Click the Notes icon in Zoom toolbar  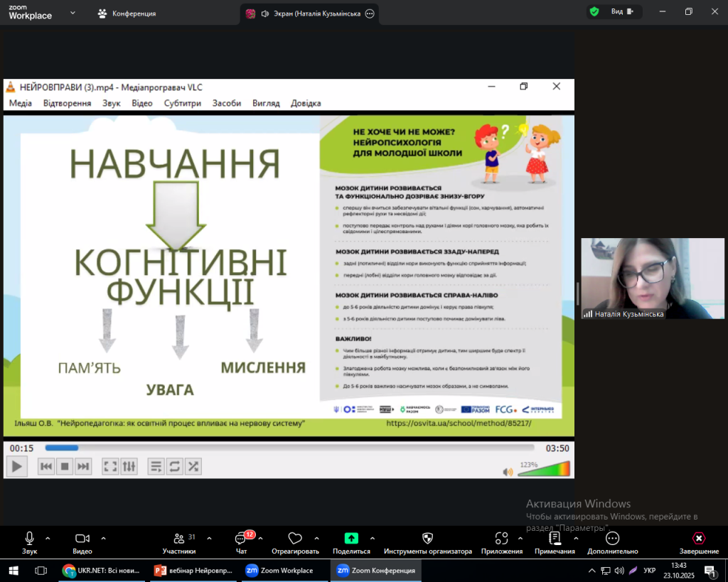tap(555, 539)
